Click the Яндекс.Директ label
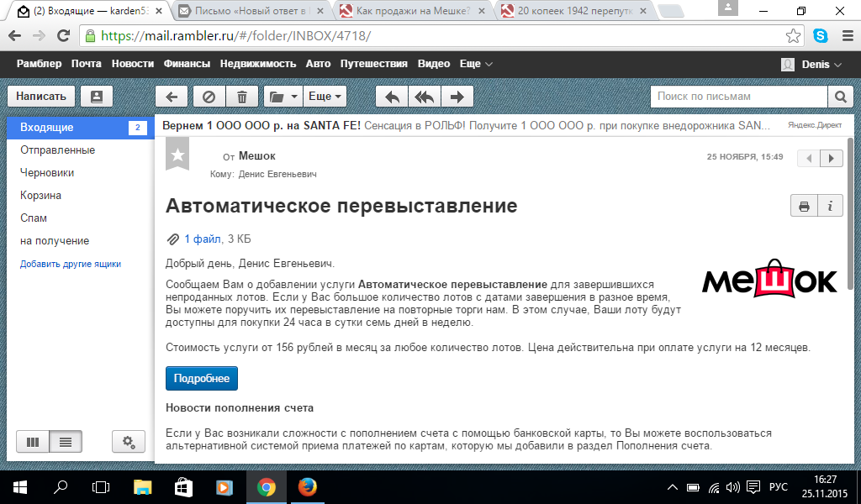 pyautogui.click(x=814, y=125)
